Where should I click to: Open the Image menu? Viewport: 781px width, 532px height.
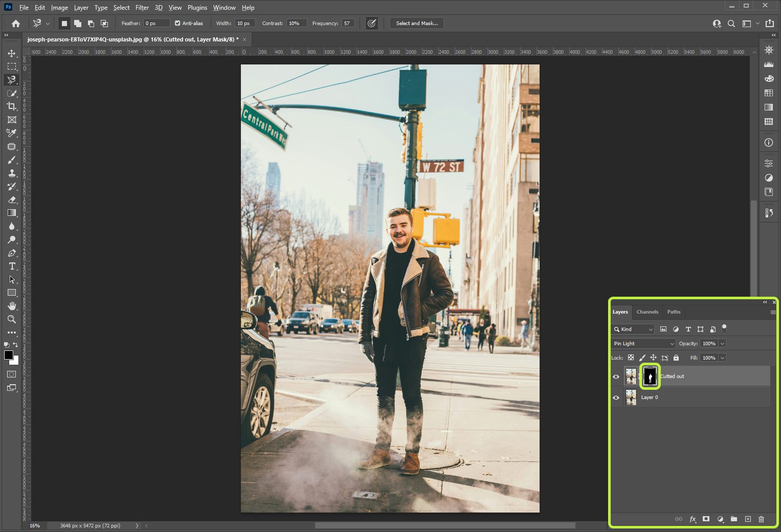coord(59,8)
